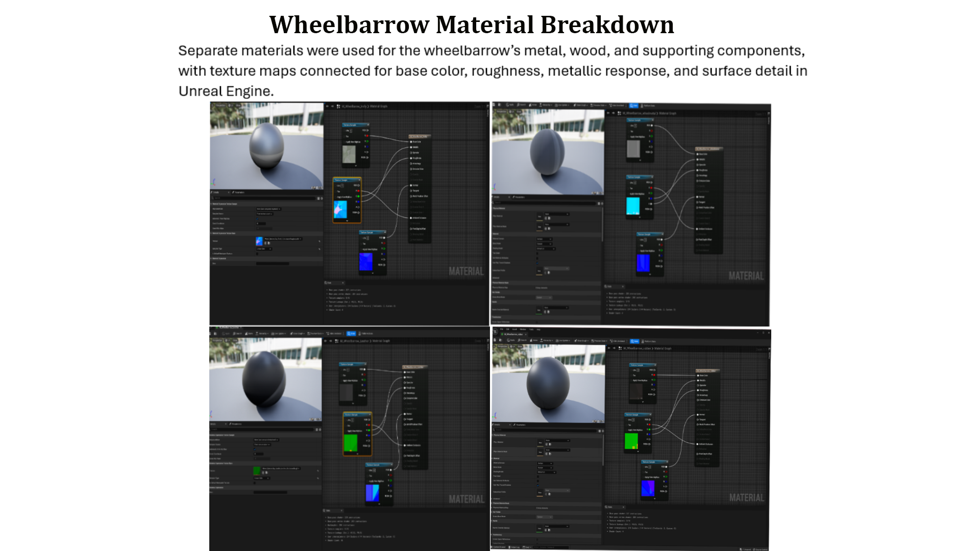
Task: Click the Base Color pin on M_Wheelbarrow_rubber node
Action: click(x=698, y=375)
